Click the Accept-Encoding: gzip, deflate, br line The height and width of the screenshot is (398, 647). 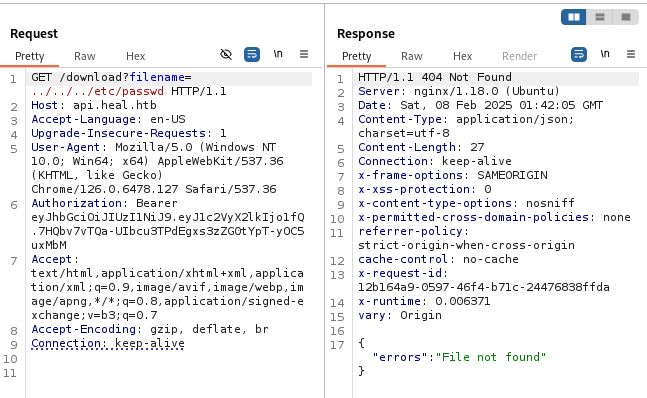point(150,329)
